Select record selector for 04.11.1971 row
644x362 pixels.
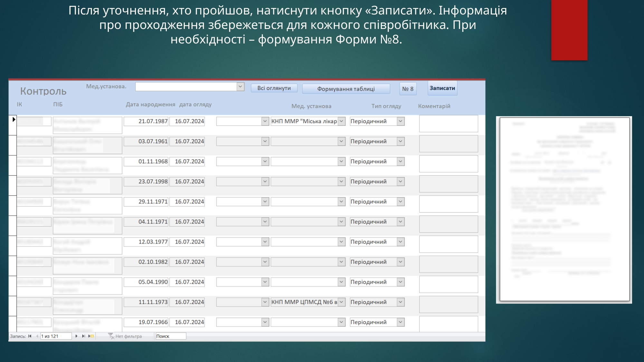13,226
